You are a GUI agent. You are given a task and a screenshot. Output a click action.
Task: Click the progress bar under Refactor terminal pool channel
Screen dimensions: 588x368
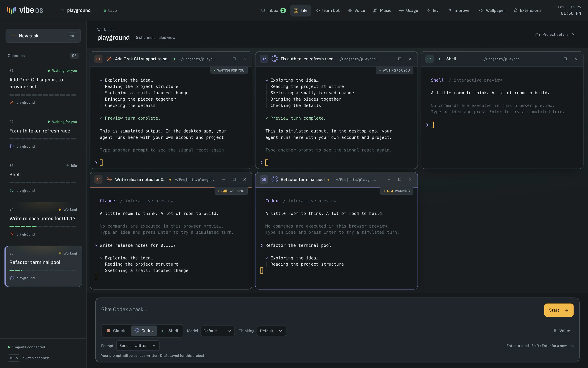[x=43, y=270]
